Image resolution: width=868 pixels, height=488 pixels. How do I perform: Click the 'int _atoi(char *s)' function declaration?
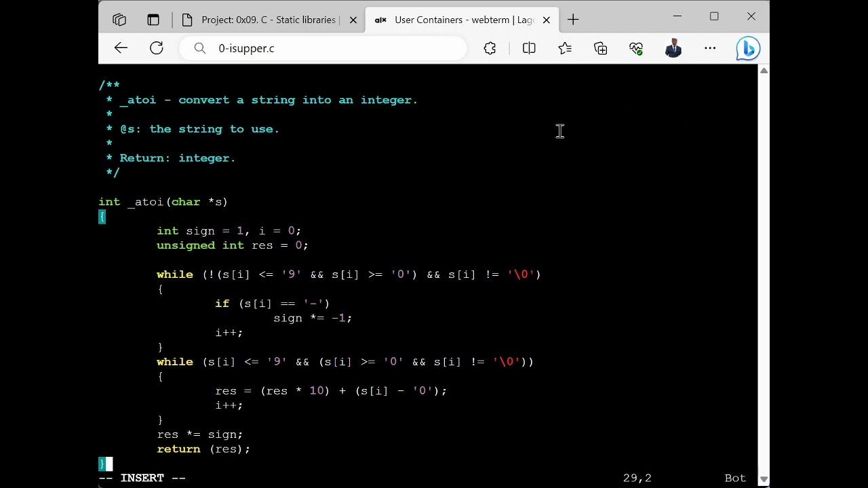point(163,202)
